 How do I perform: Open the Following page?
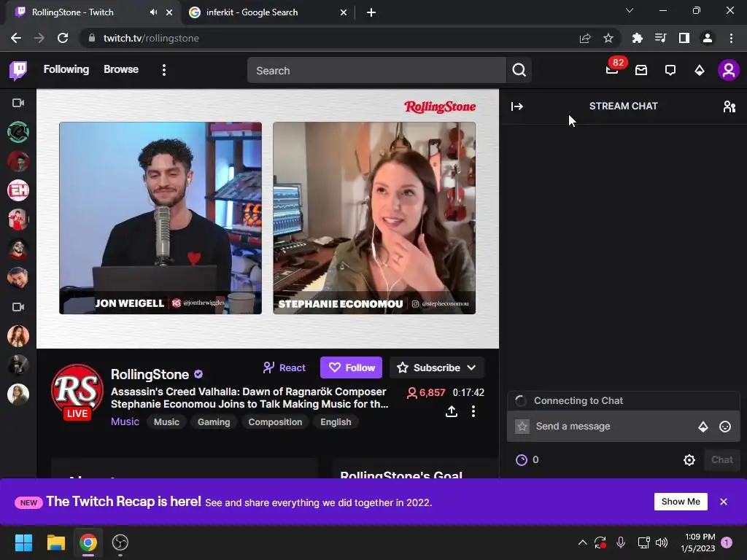point(66,69)
